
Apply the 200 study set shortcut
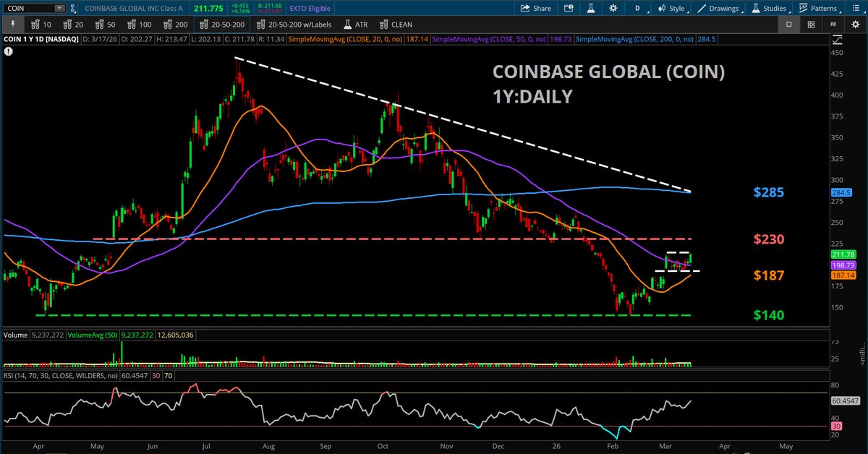[176, 24]
